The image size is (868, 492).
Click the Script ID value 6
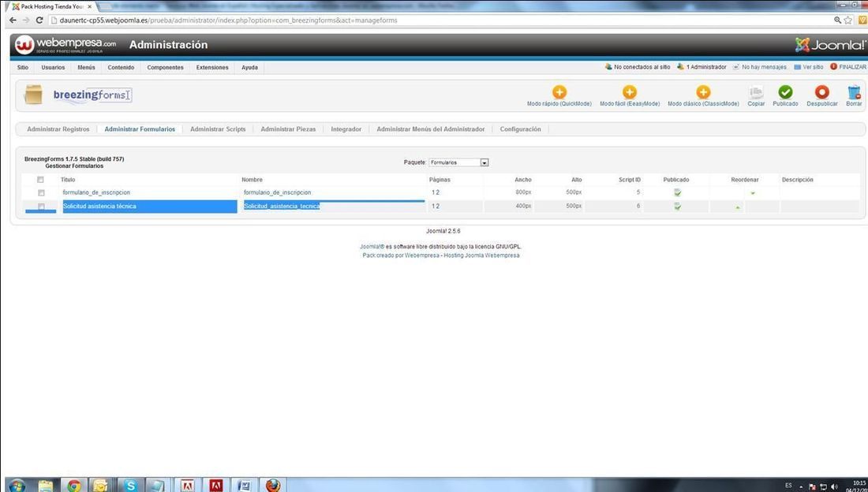pyautogui.click(x=638, y=207)
